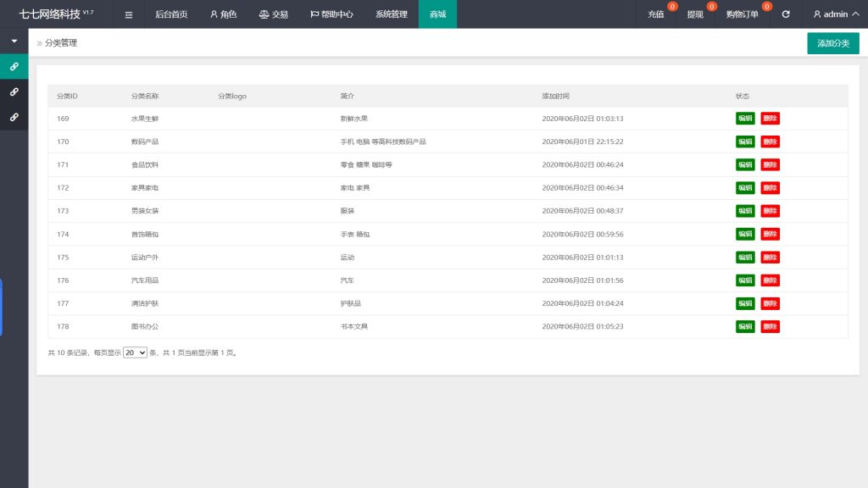Image resolution: width=868 pixels, height=488 pixels.
Task: Click description 手机 电脑 等高科技数码产品
Action: pyautogui.click(x=383, y=141)
